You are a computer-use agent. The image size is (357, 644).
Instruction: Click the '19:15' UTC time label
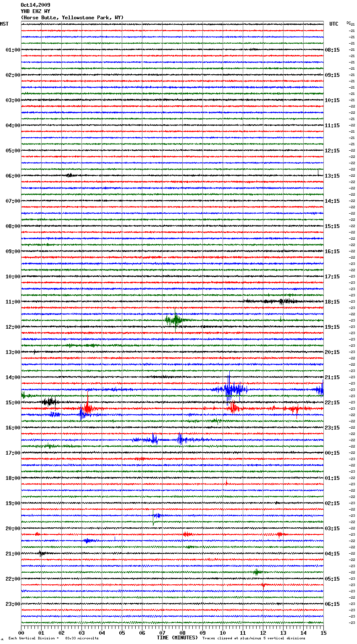332,327
